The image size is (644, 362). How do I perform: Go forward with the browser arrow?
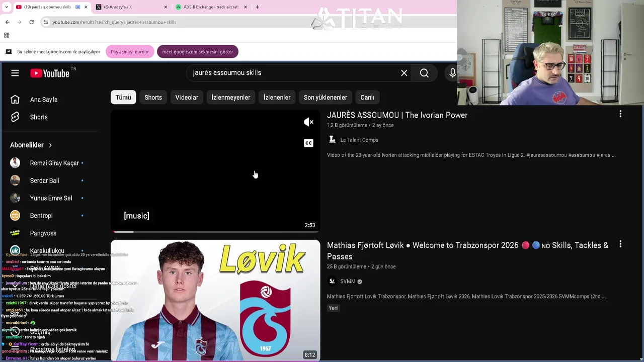coord(19,22)
